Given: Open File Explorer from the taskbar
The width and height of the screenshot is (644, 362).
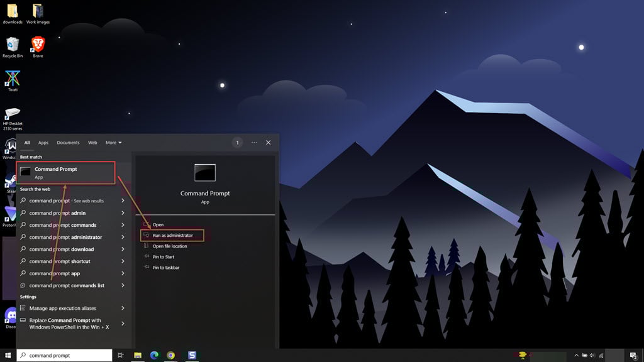Looking at the screenshot, I should click(x=138, y=356).
